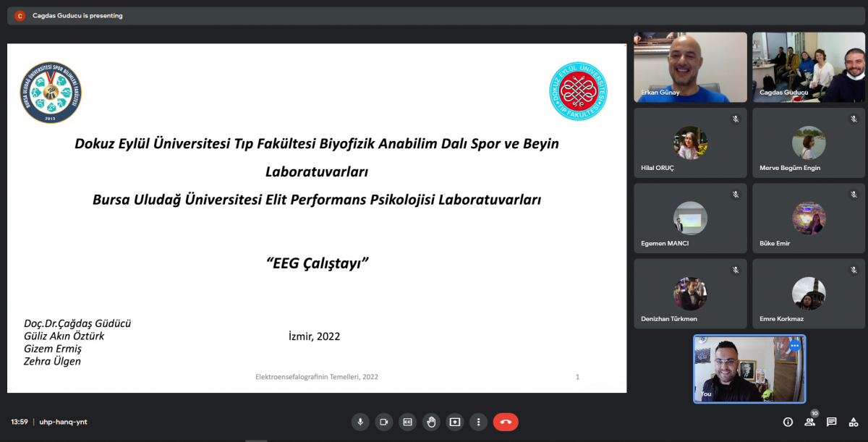
Task: Open the activities panel
Action: pos(854,422)
